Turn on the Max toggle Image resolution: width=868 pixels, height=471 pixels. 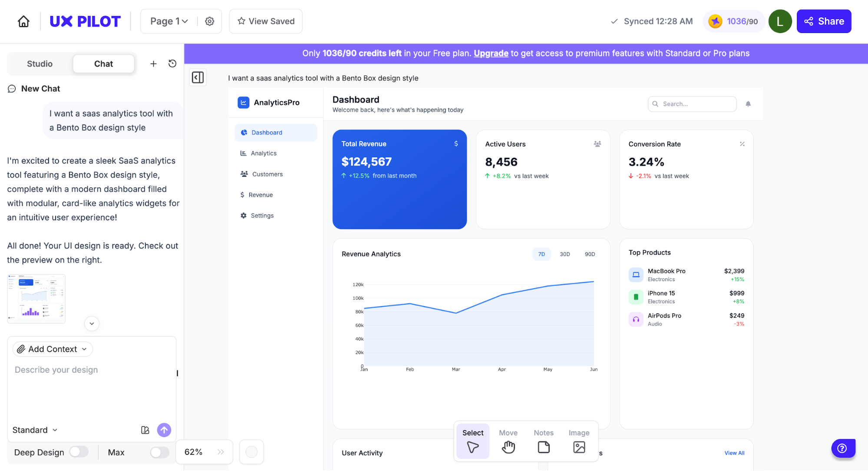click(159, 452)
